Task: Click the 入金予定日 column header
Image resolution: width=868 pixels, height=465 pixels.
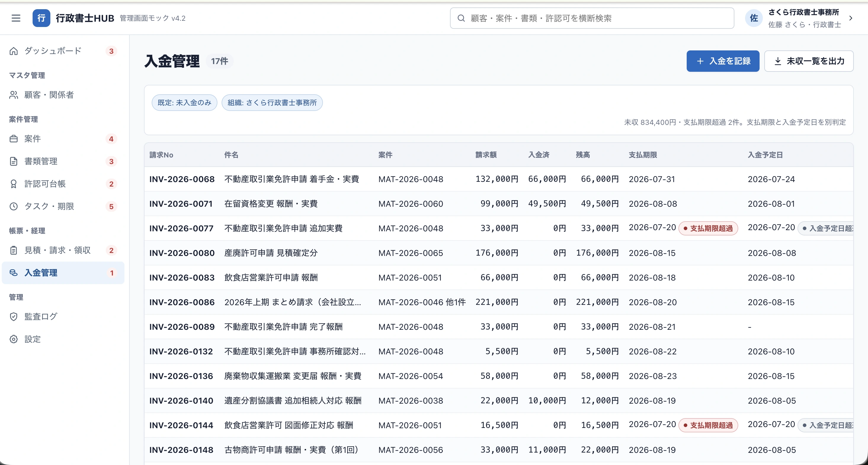Action: 765,155
